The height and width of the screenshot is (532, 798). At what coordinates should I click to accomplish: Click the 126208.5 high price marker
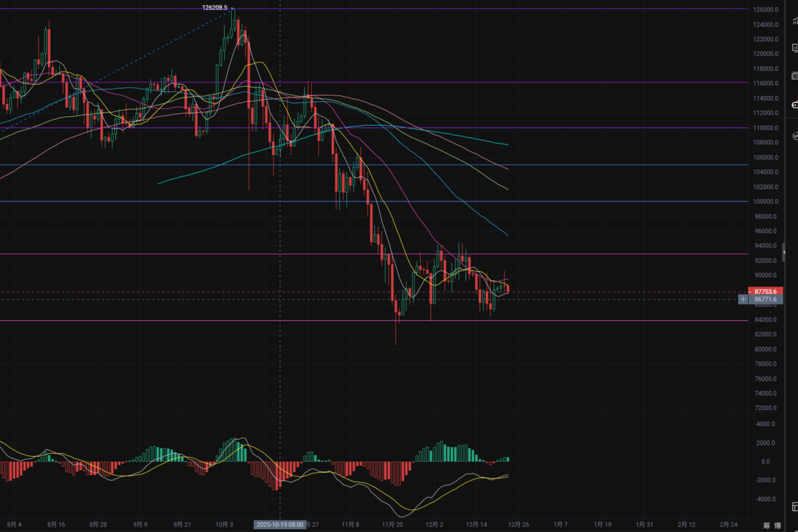coord(214,8)
